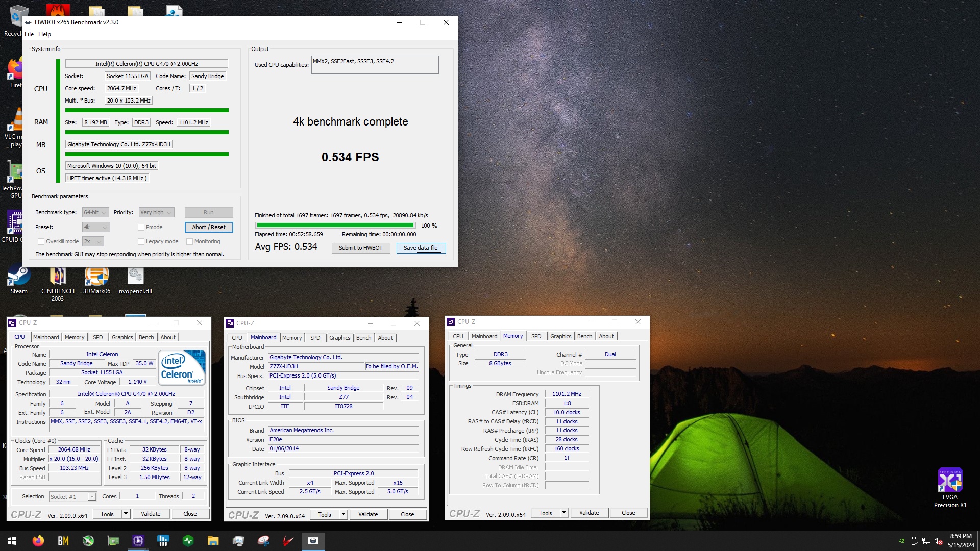
Task: Open the Benchmark type 64-bit dropdown
Action: pos(95,213)
